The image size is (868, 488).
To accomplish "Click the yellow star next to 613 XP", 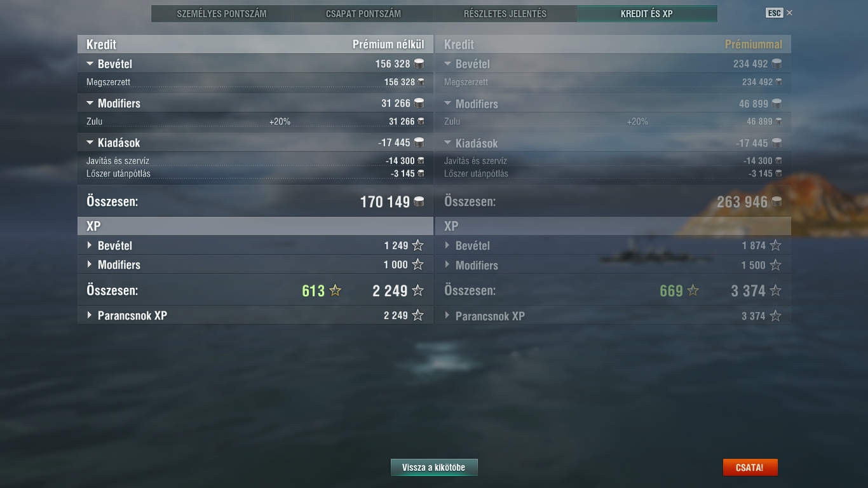I will click(x=336, y=290).
